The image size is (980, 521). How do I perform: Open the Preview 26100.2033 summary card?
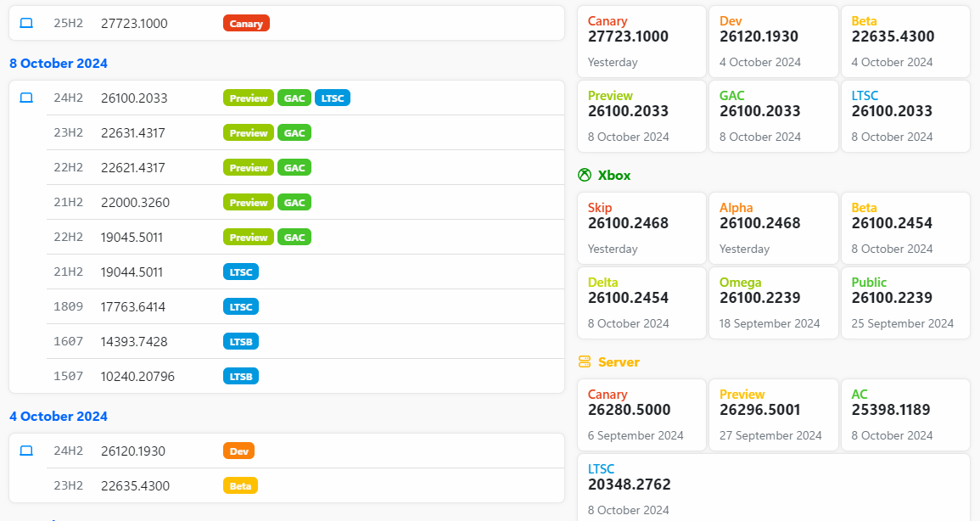pos(641,116)
